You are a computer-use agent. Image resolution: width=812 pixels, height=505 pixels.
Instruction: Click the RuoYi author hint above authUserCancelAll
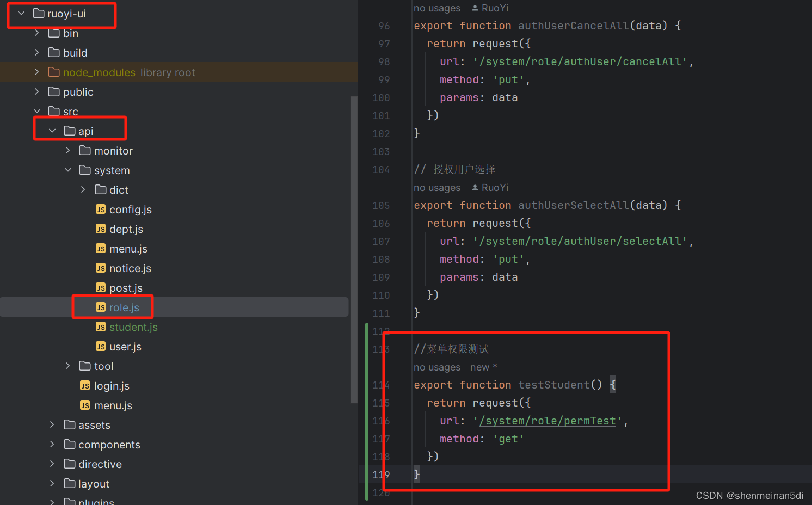pos(490,8)
